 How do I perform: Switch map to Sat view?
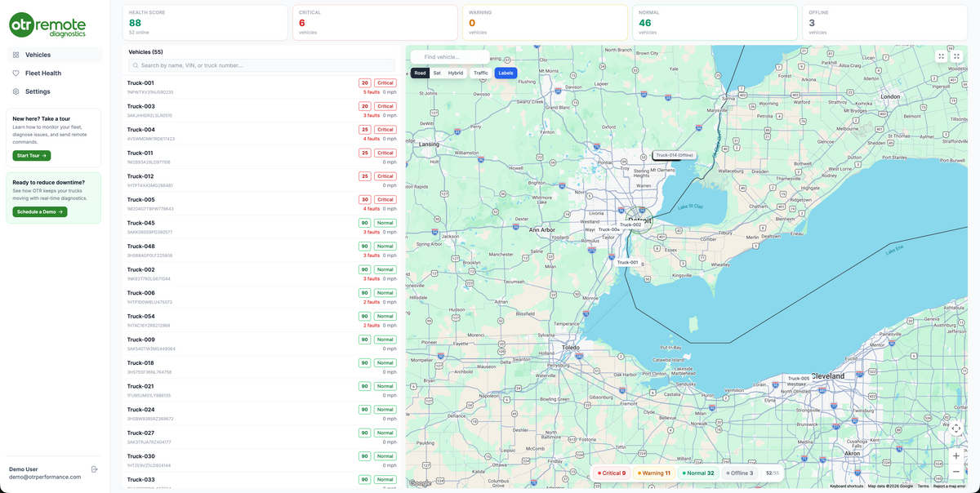[x=437, y=73]
